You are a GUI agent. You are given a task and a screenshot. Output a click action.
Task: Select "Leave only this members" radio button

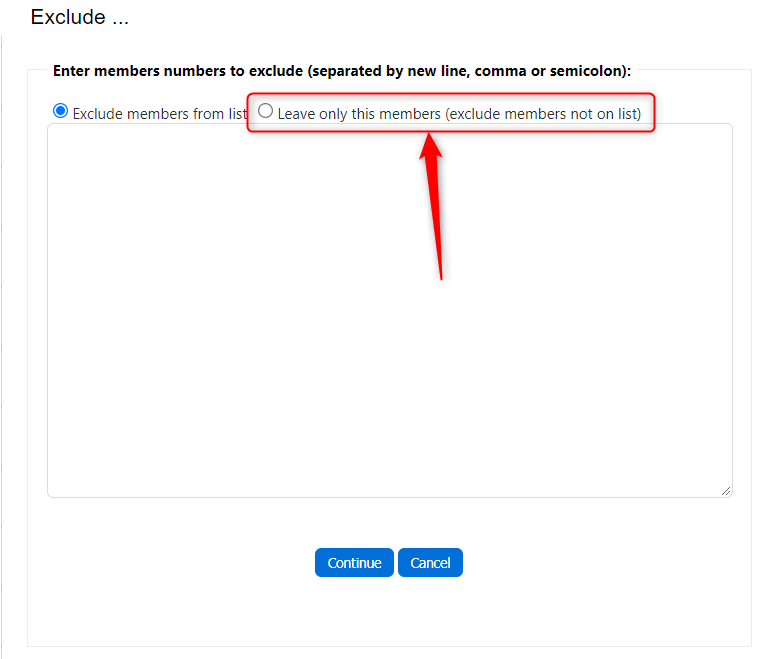click(x=265, y=111)
